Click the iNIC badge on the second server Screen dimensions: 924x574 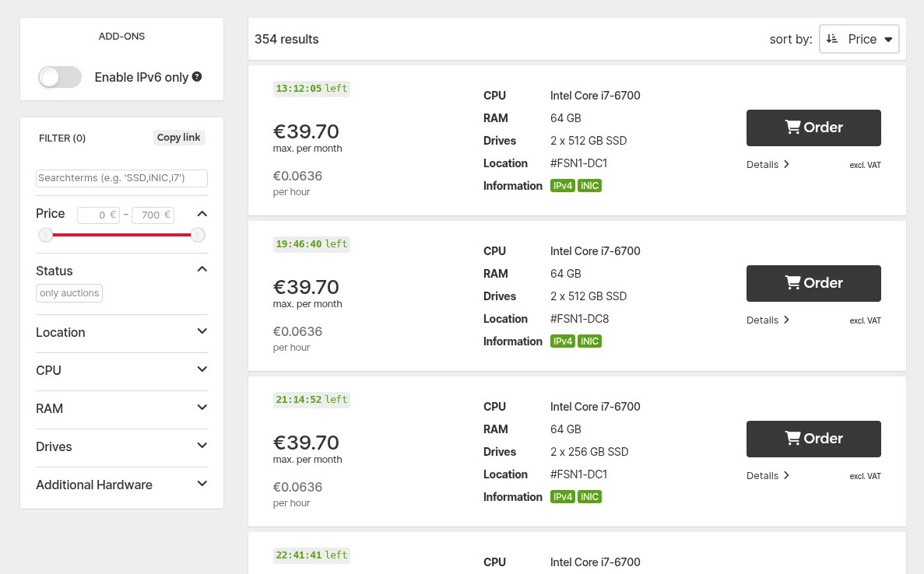pyautogui.click(x=589, y=341)
